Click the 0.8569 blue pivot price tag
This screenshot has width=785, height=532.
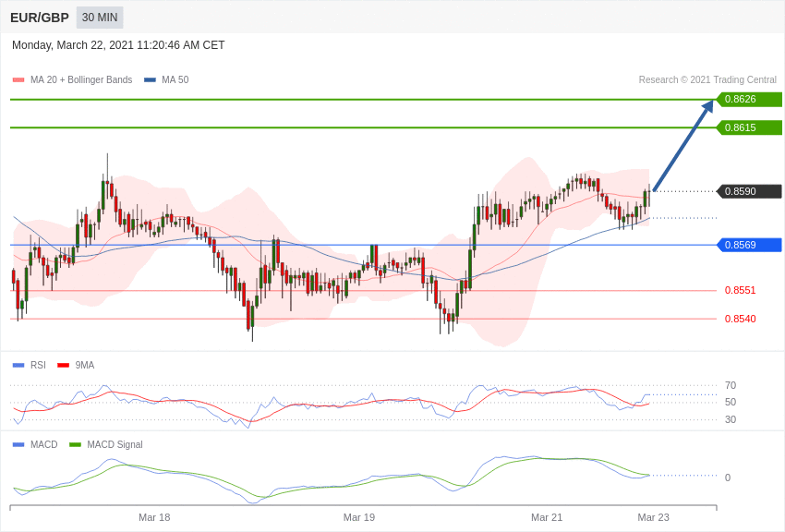point(749,245)
